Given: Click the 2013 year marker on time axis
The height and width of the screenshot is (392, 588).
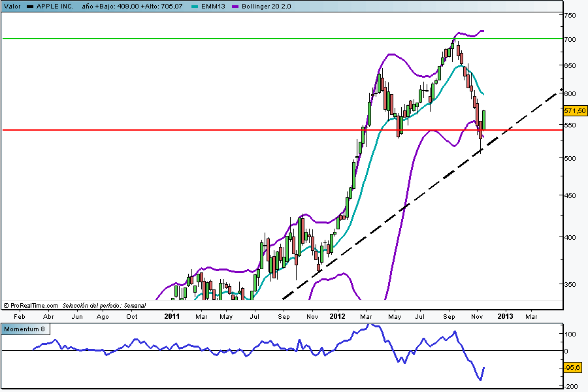Looking at the screenshot, I should coord(505,316).
